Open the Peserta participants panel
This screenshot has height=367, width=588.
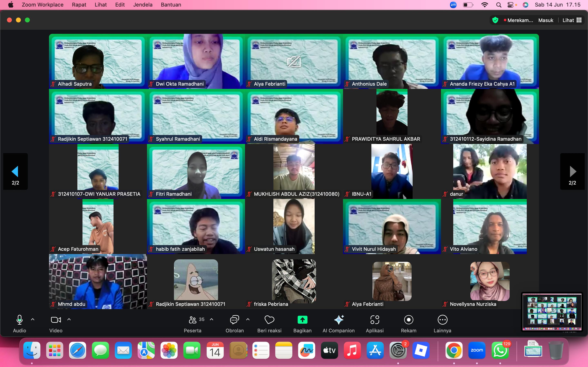tap(193, 320)
